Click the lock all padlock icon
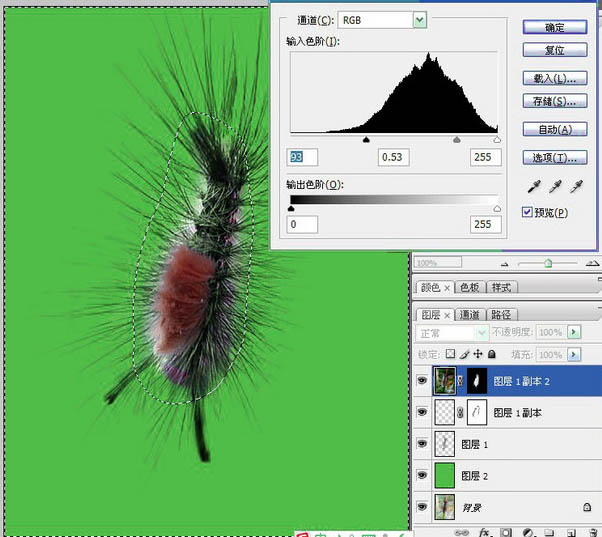Screen dimensions: 602x537 click(x=491, y=354)
